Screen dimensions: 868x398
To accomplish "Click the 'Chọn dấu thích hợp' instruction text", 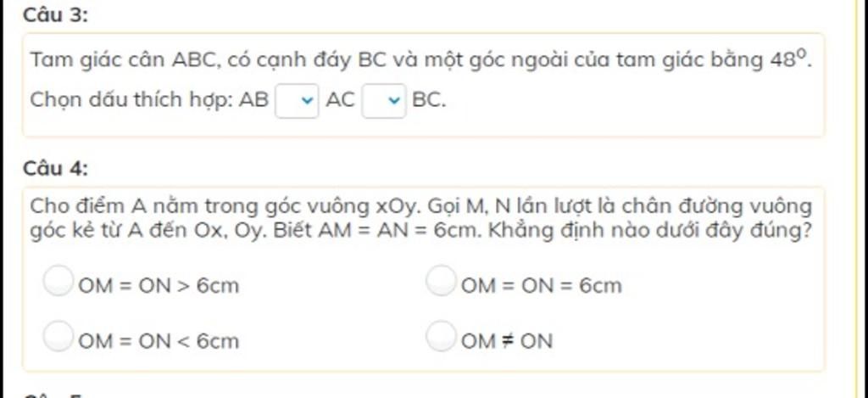I will 131,100.
